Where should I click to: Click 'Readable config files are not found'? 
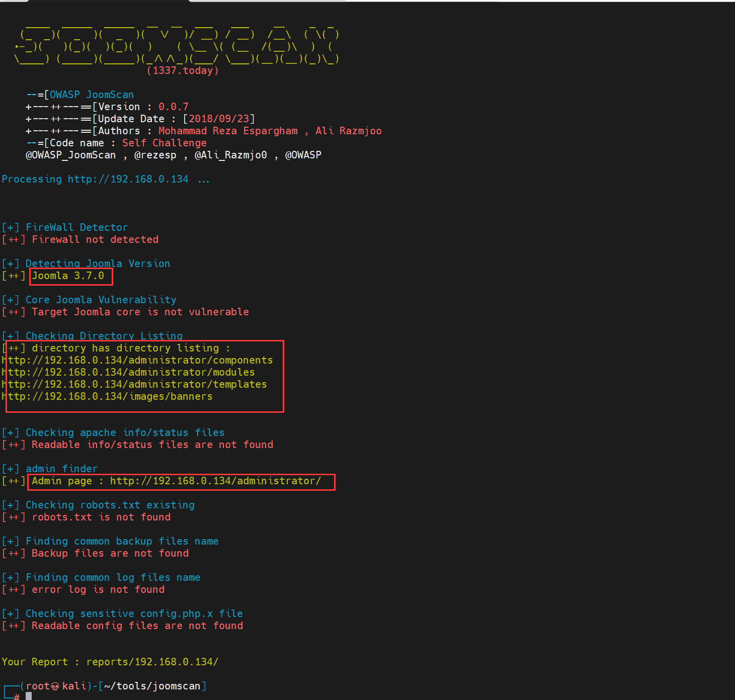[137, 626]
